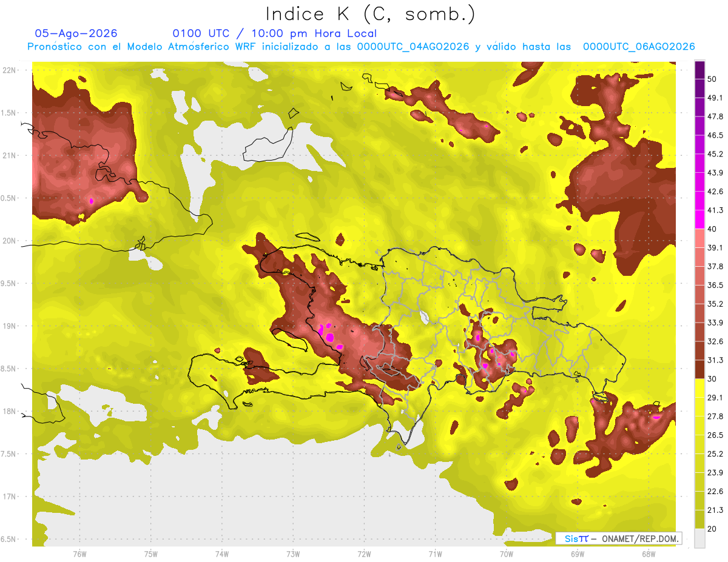Click the longitude label '73W'
Screen dimensions: 728x562
[x=293, y=554]
